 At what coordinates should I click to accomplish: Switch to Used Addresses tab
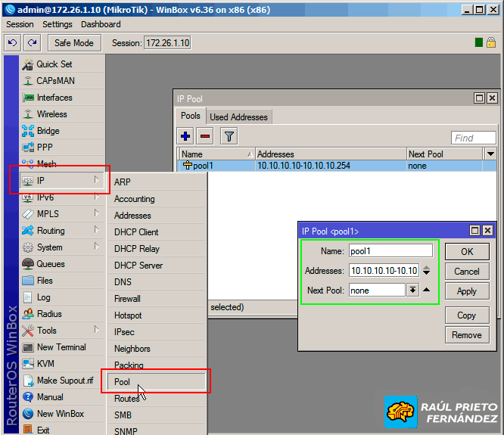point(238,117)
